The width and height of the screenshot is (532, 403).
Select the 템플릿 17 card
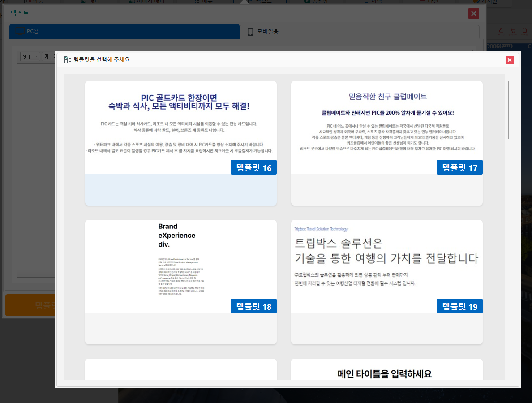point(386,143)
